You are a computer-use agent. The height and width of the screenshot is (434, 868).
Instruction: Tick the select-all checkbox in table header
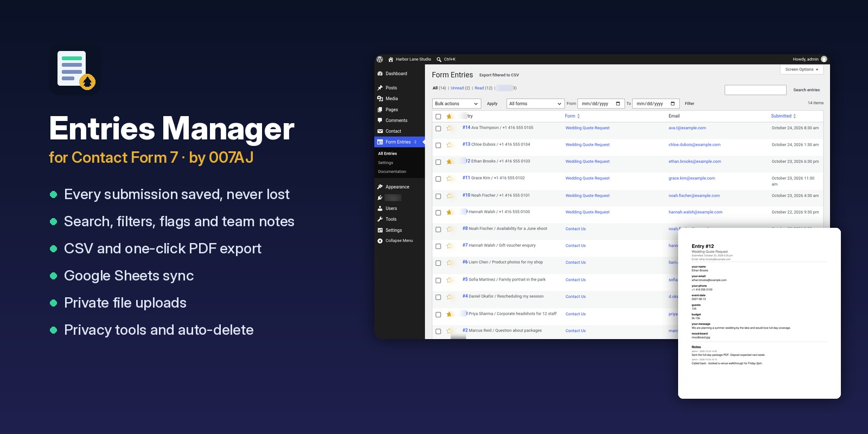pos(438,117)
